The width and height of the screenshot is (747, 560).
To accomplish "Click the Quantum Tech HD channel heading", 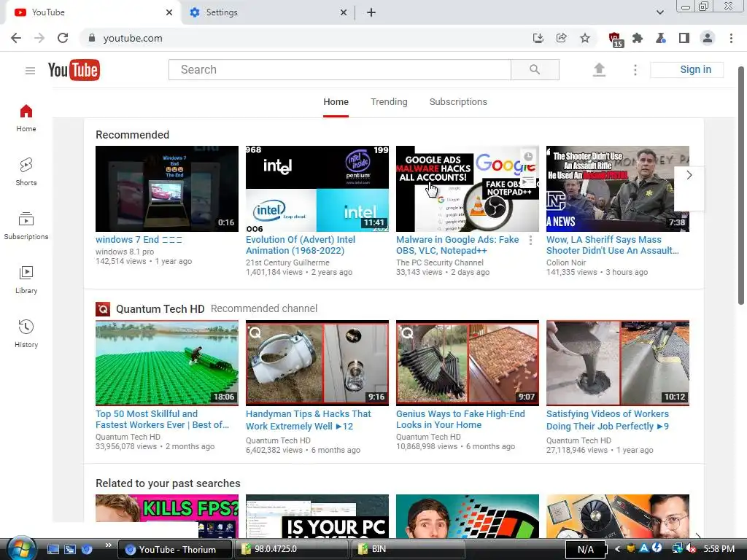I will tap(160, 309).
